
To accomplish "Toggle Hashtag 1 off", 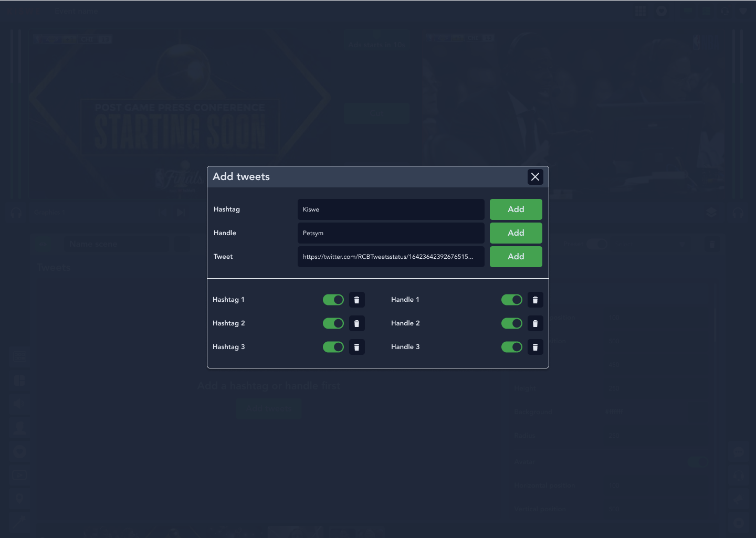I will tap(333, 300).
